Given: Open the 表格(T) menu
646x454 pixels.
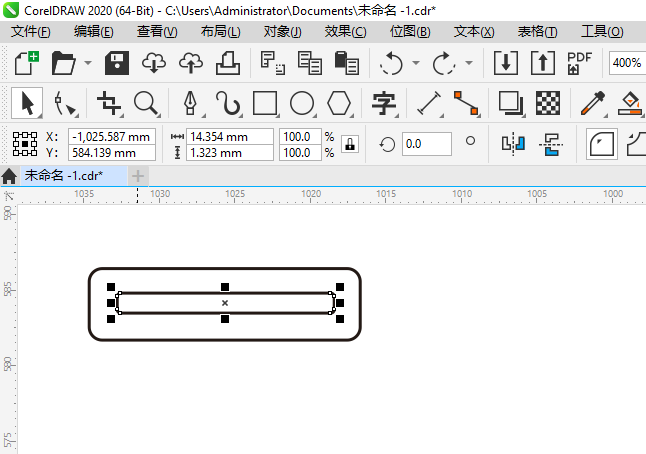Looking at the screenshot, I should (x=538, y=32).
